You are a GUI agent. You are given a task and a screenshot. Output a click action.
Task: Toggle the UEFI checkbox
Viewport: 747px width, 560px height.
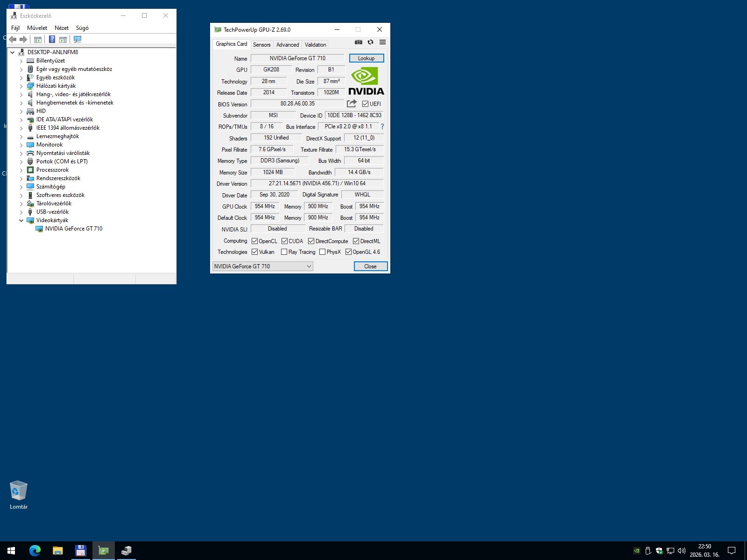click(x=365, y=104)
